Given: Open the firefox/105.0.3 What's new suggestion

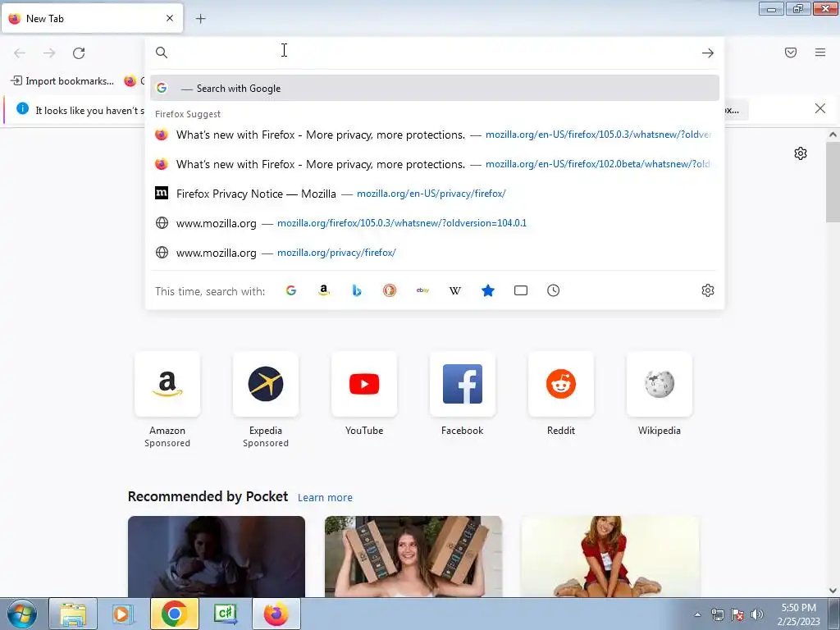Looking at the screenshot, I should pos(435,135).
